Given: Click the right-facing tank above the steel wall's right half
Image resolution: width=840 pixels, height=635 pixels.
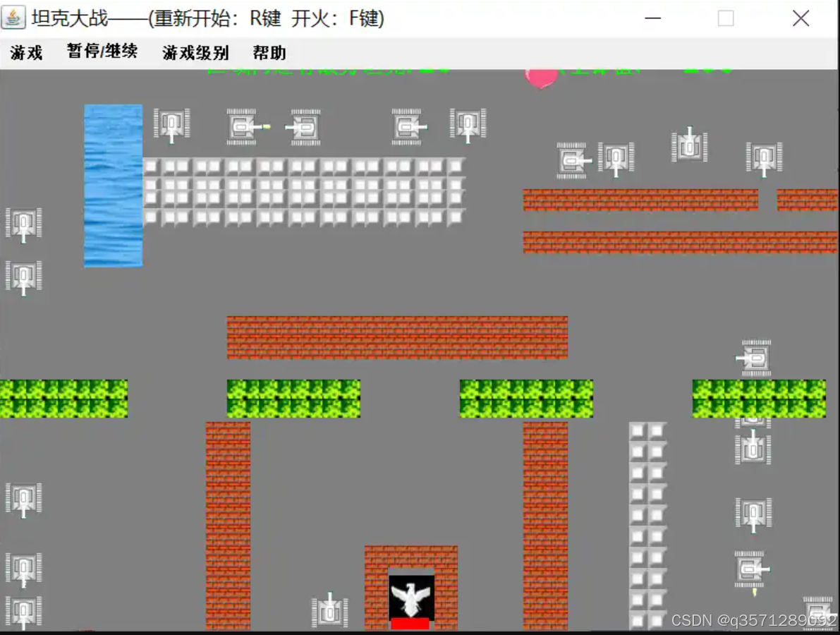Looking at the screenshot, I should 409,127.
